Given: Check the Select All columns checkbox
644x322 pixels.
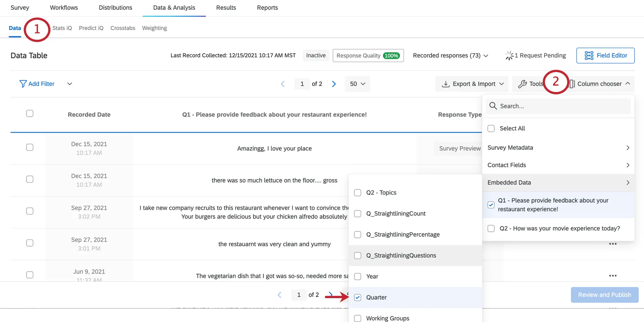Looking at the screenshot, I should point(491,128).
